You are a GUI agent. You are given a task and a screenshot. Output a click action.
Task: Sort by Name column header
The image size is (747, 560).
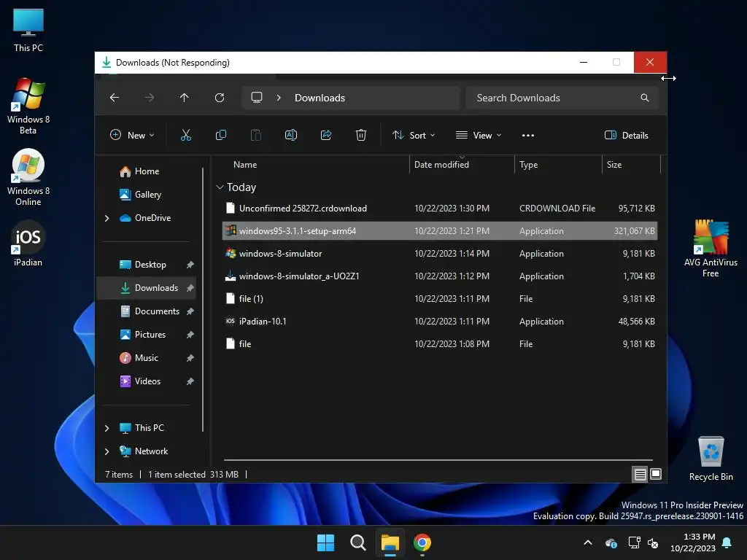[x=245, y=165]
